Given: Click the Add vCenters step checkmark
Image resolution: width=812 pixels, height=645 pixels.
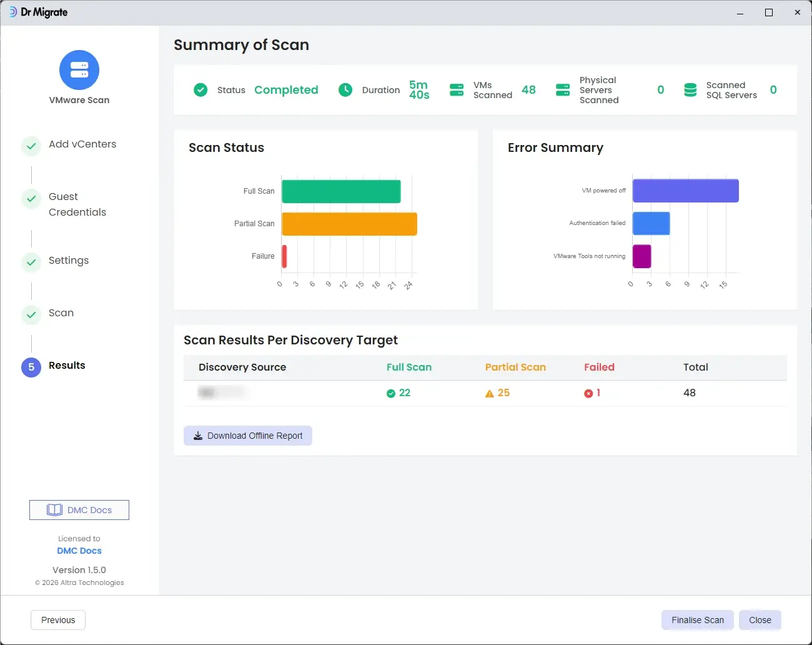Looking at the screenshot, I should pyautogui.click(x=31, y=146).
